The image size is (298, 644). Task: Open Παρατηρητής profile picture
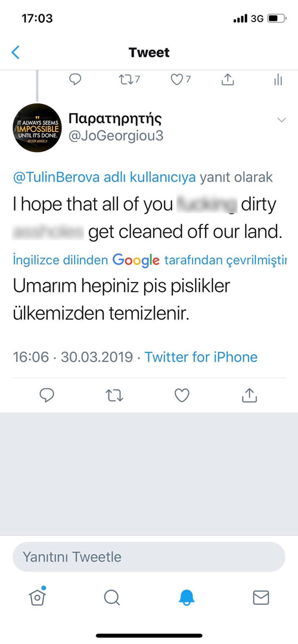(37, 128)
